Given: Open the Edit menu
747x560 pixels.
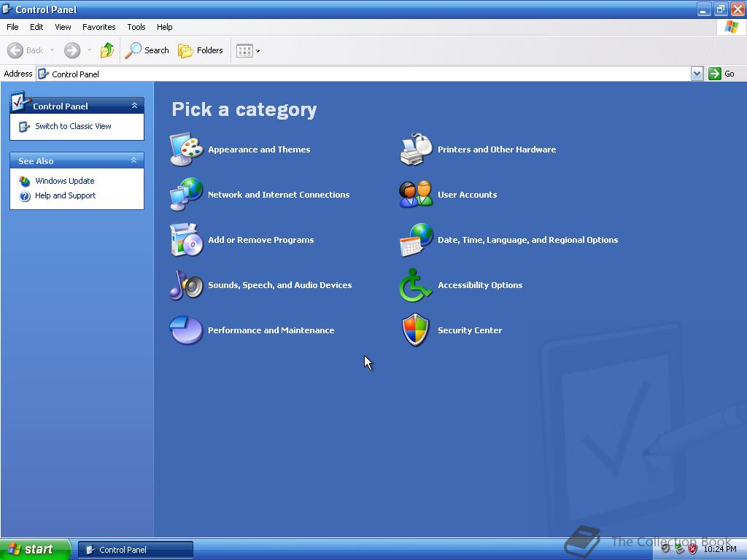Looking at the screenshot, I should click(36, 27).
